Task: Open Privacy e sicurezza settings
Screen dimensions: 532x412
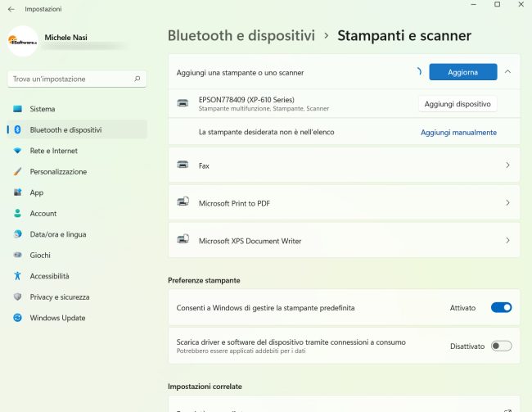Action: pos(77,297)
